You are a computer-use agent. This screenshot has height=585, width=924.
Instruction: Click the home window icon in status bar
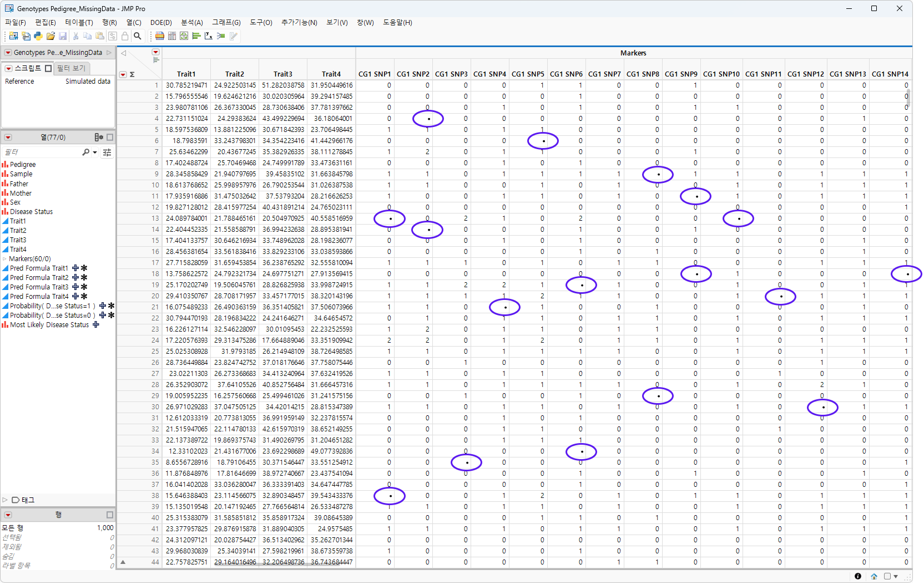pyautogui.click(x=874, y=576)
